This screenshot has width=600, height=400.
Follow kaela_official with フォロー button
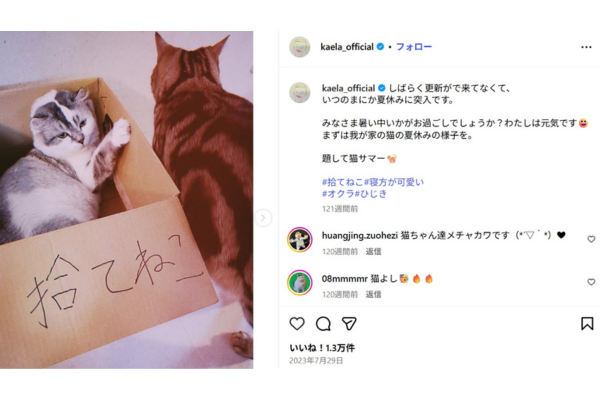(x=414, y=47)
